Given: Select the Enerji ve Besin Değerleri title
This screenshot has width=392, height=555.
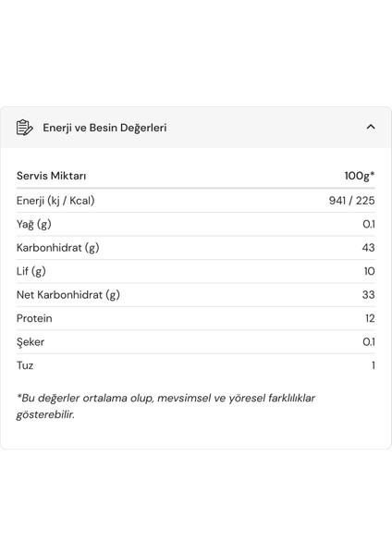Looking at the screenshot, I should click(x=104, y=128).
